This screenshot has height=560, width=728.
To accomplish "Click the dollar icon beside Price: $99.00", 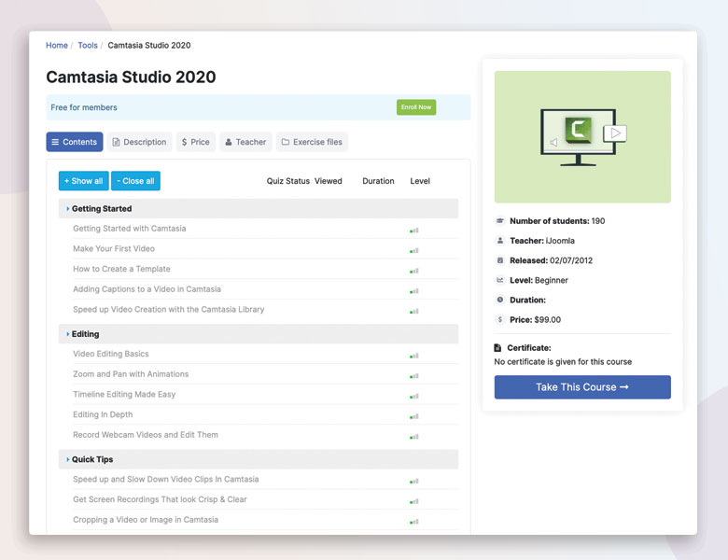I will pos(500,319).
